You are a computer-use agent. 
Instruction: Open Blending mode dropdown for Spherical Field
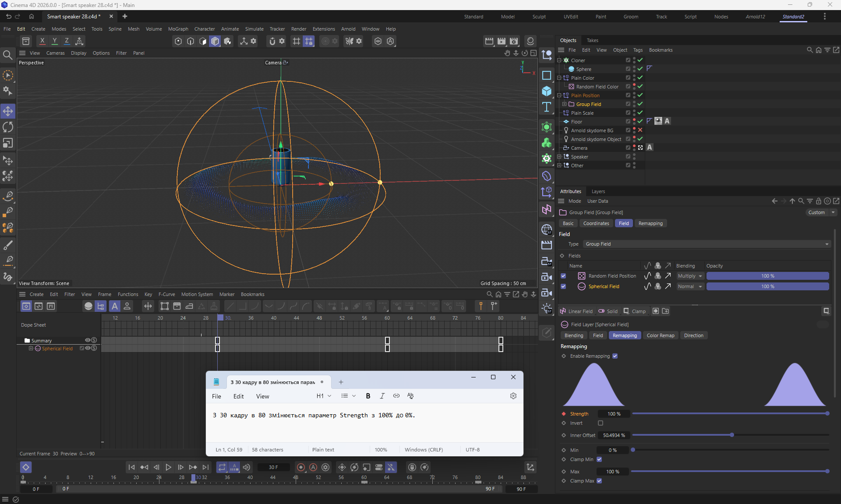pos(690,286)
